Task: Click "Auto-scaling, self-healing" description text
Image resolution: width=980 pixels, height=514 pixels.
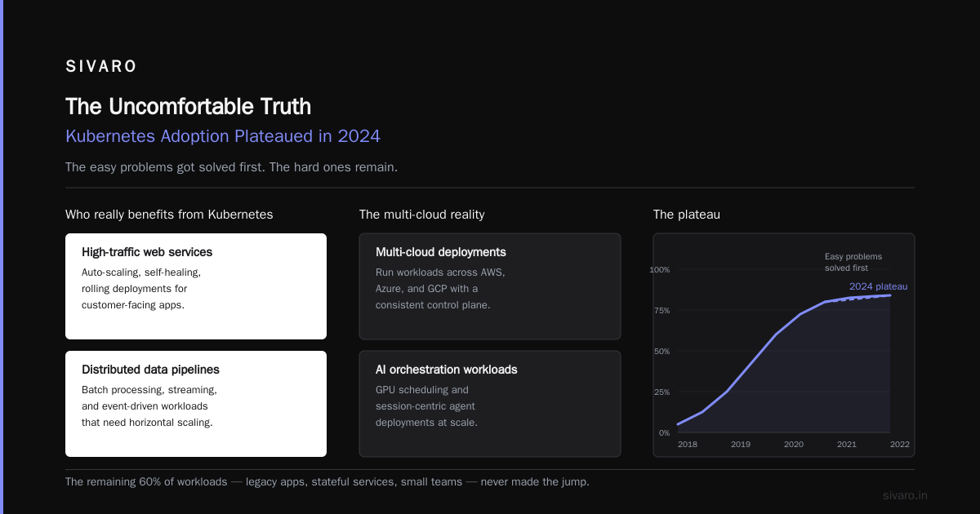Action: pyautogui.click(x=141, y=289)
